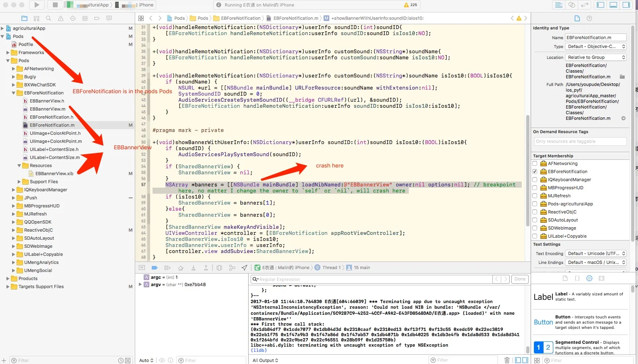Open the Line Endings dropdown
Screen dimensions: 638x364
pos(596,262)
